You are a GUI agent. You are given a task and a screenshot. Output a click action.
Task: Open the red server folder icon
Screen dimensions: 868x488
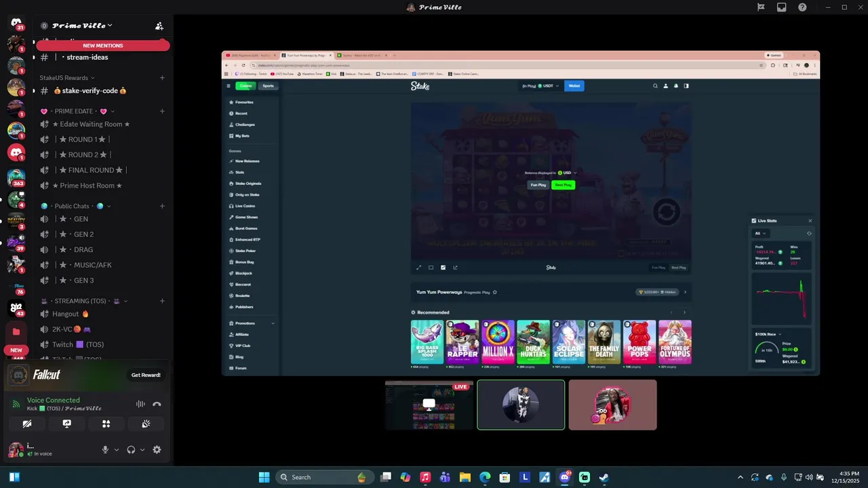click(16, 331)
